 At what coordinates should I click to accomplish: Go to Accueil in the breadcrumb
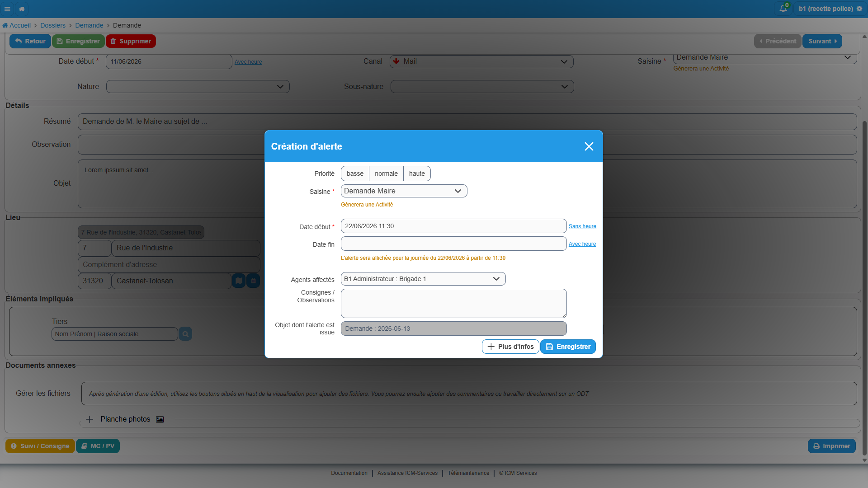(17, 25)
